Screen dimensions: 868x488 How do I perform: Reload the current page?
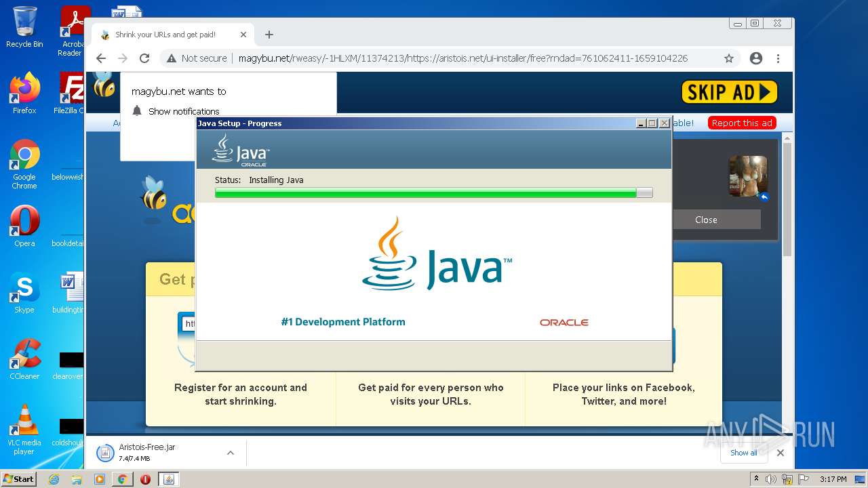[144, 58]
